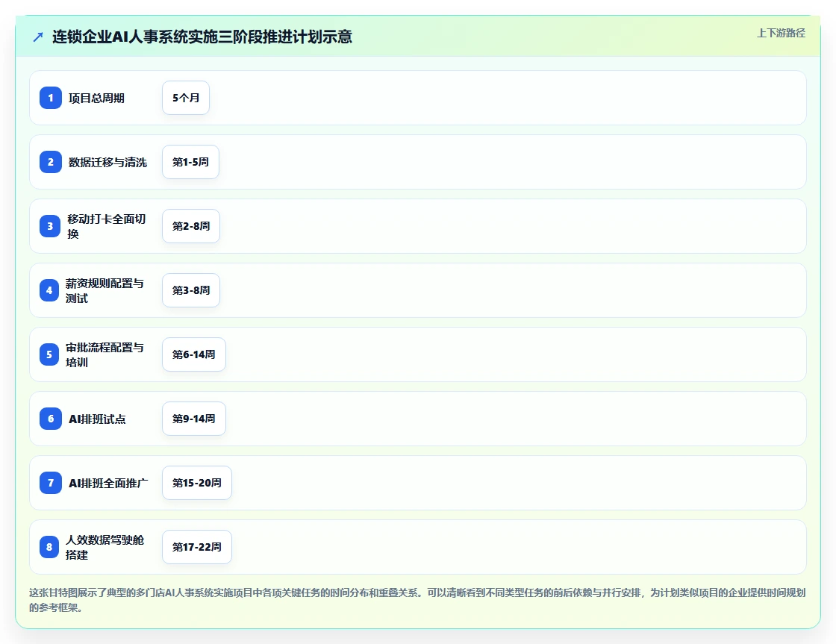Select the 第3-8周 period chip
836x644 pixels.
tap(191, 290)
